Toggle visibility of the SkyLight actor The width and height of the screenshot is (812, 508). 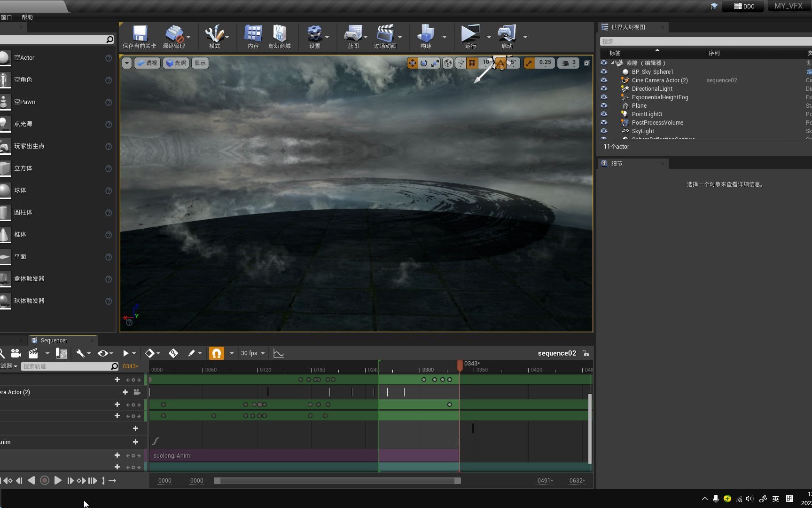tap(604, 131)
